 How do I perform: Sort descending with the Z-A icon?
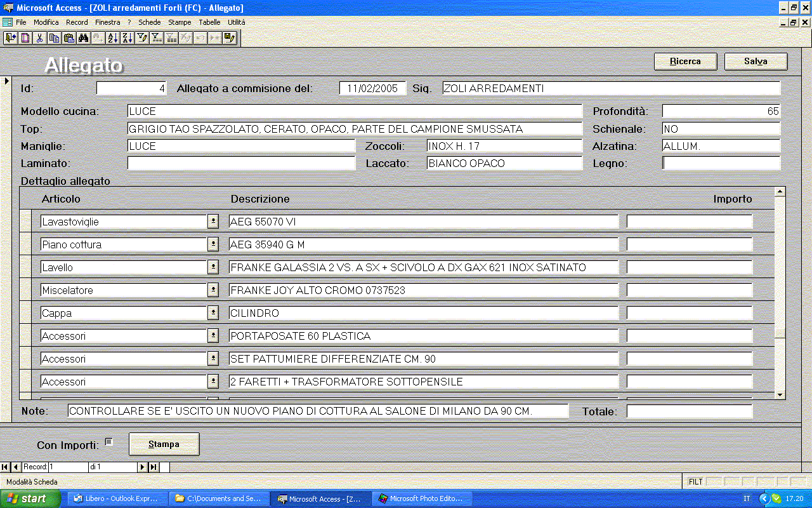pyautogui.click(x=128, y=38)
